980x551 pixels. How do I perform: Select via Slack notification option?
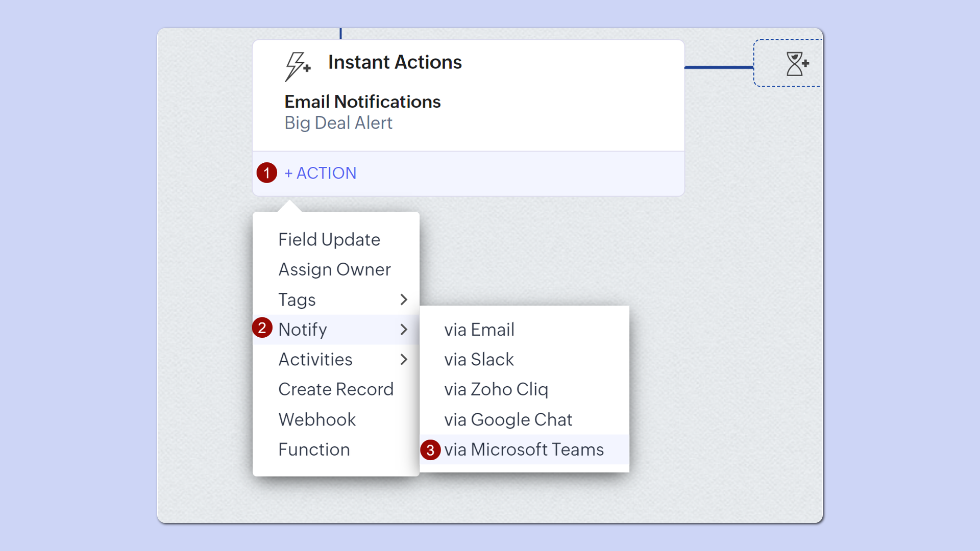[x=478, y=360]
